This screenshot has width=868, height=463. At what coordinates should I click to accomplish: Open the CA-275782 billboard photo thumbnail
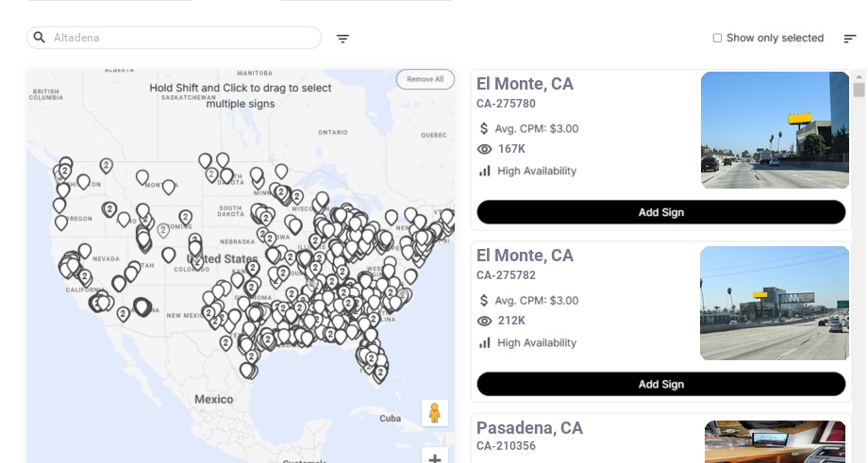tap(775, 303)
